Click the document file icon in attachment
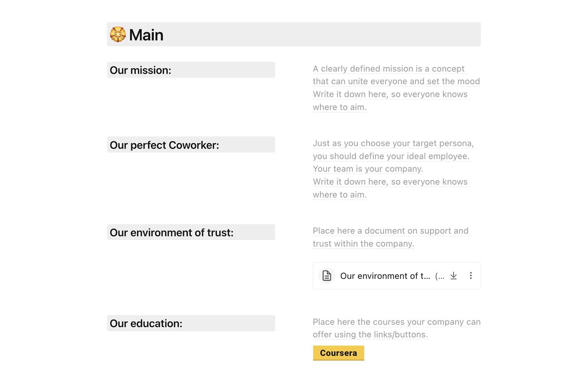Viewport: 588px width, 380px height. 327,276
